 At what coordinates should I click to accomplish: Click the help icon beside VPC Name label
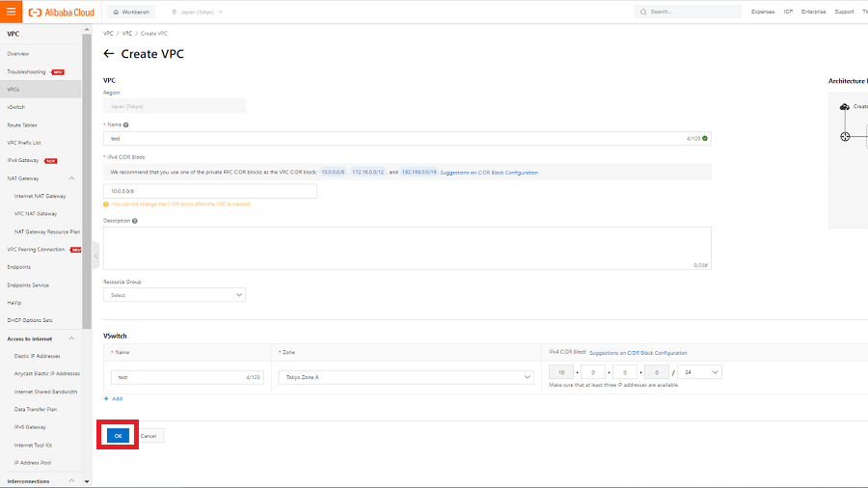126,124
